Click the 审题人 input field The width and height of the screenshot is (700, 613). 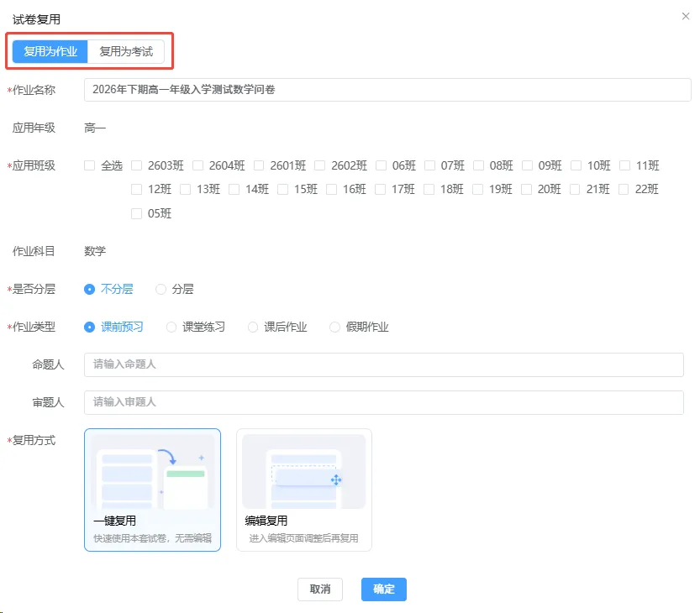coord(384,402)
